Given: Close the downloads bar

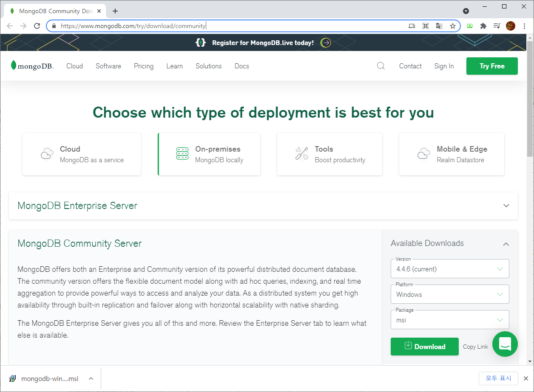Looking at the screenshot, I should click(x=526, y=378).
